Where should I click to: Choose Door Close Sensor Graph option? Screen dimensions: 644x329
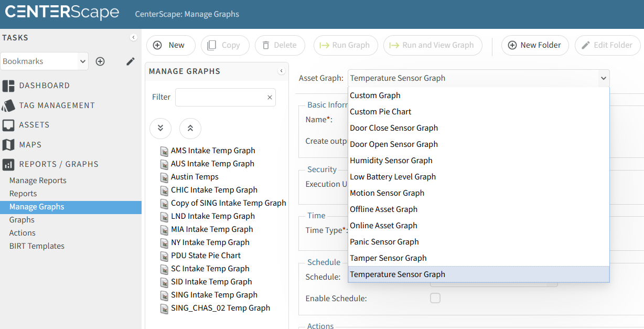478,128
